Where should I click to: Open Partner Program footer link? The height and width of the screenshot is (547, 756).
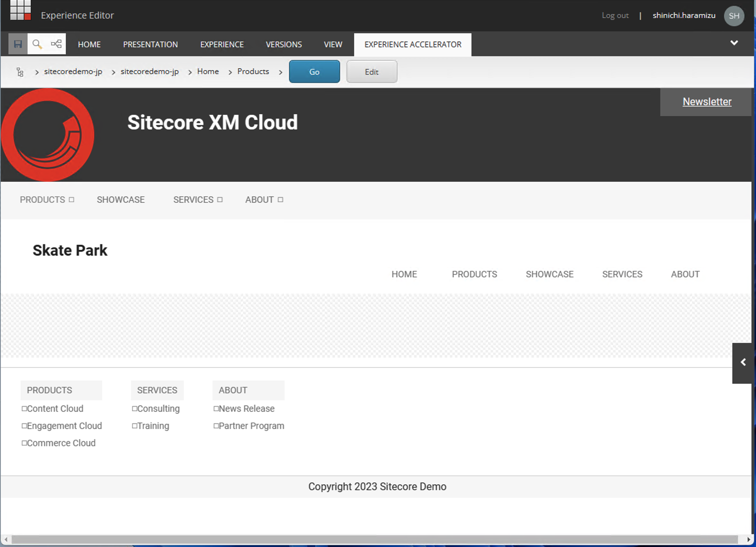click(251, 426)
